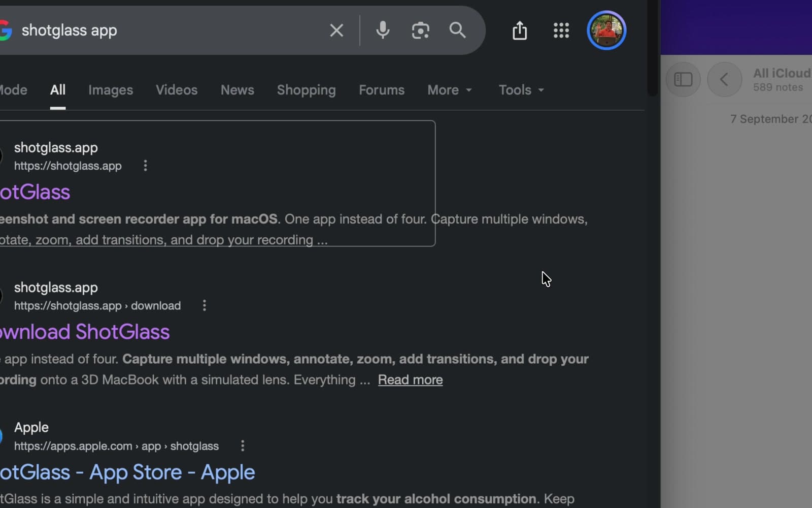
Task: Start voice search with the microphone icon
Action: click(x=383, y=30)
